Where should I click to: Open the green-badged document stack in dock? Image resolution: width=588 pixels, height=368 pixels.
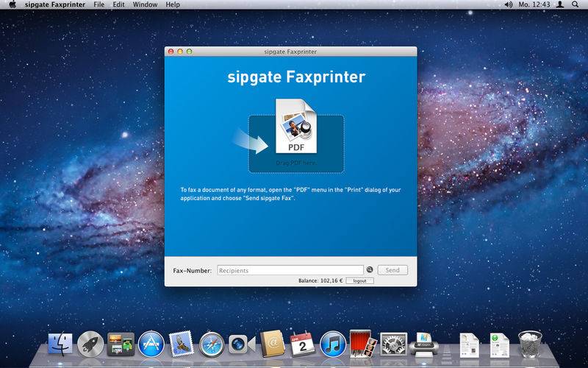click(500, 344)
